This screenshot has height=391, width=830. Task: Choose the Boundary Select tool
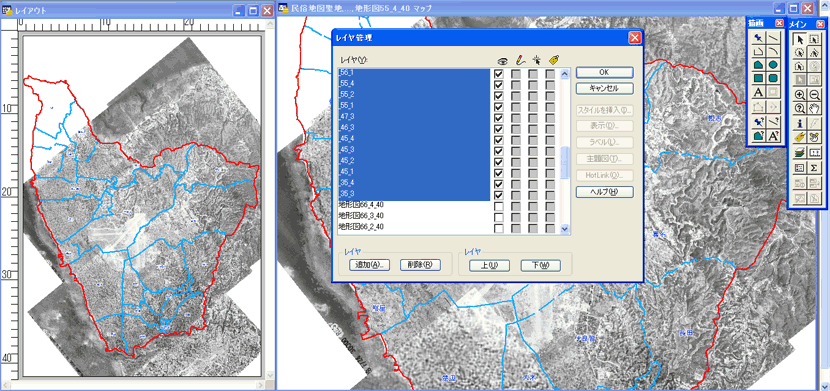(800, 66)
